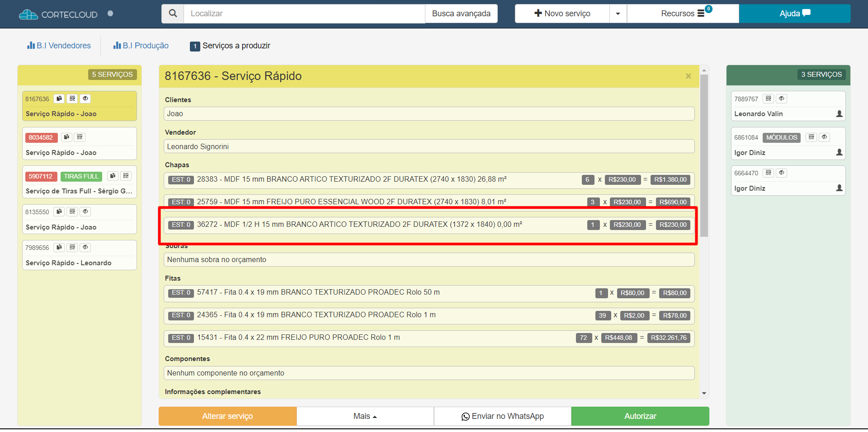This screenshot has height=432, width=868.
Task: Click the user icon on Leonardo Valin card
Action: click(839, 114)
